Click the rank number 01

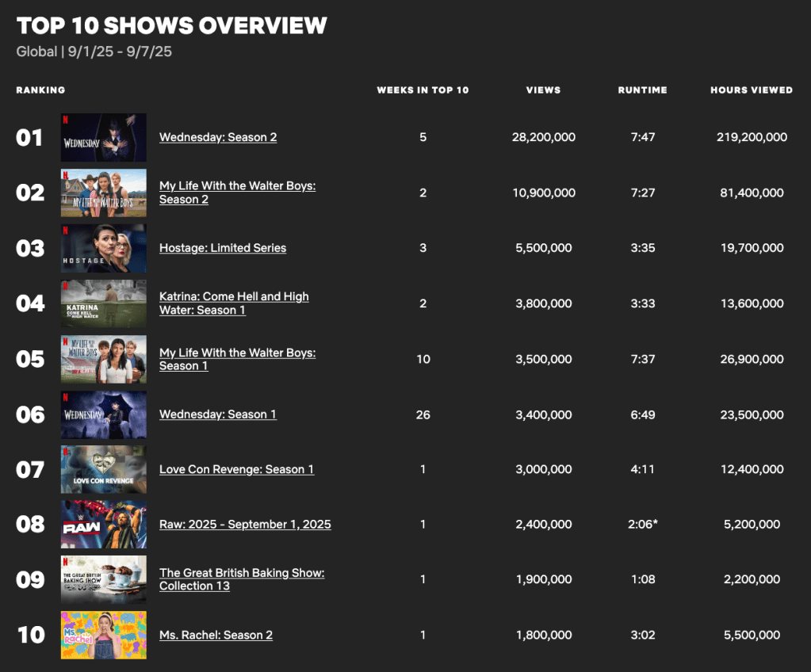click(29, 138)
